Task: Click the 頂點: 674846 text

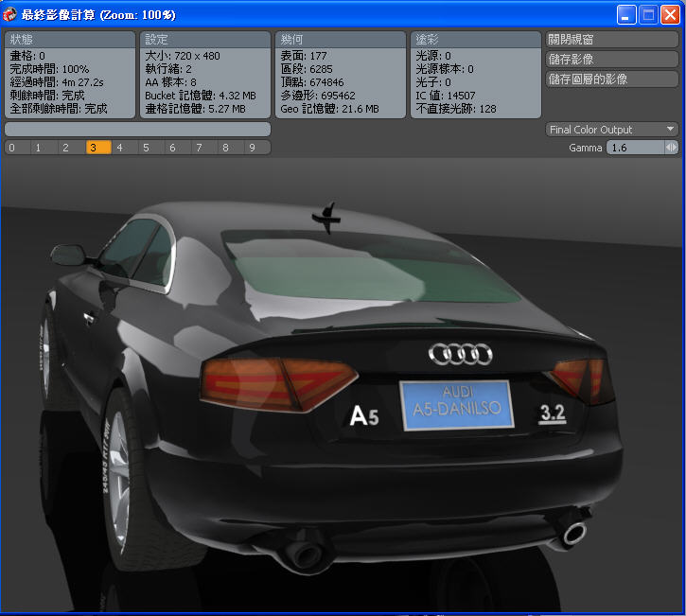Action: click(312, 82)
